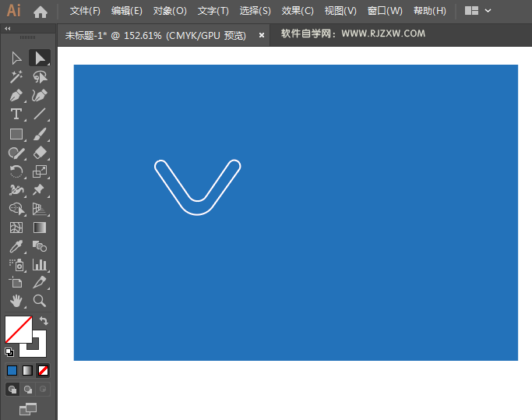Select the Perspective Grid tool
532x420 pixels.
(40, 209)
